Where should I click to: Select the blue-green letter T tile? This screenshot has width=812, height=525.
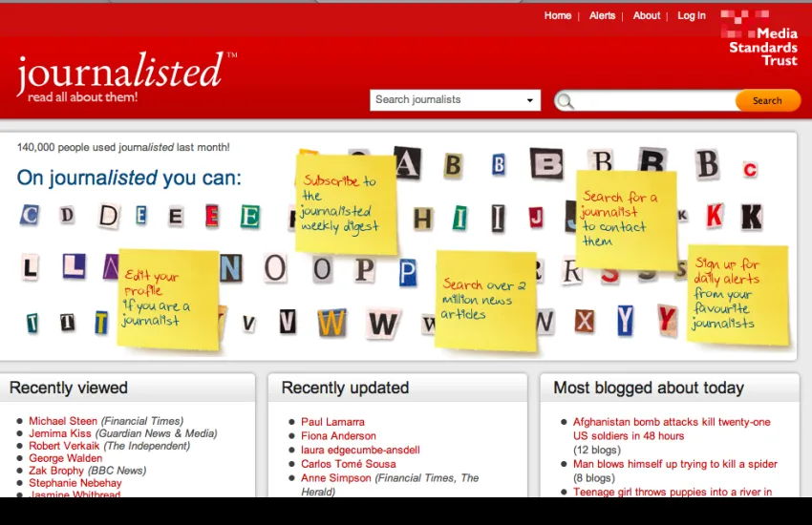32,324
